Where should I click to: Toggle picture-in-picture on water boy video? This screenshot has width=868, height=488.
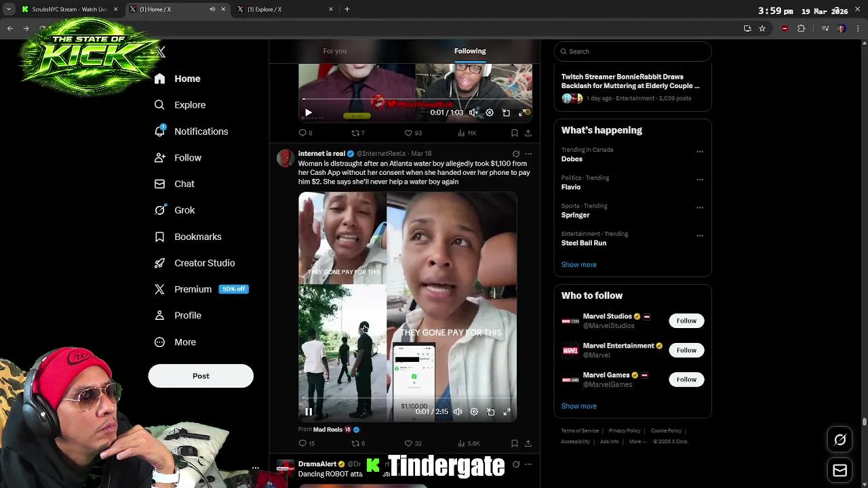(490, 411)
